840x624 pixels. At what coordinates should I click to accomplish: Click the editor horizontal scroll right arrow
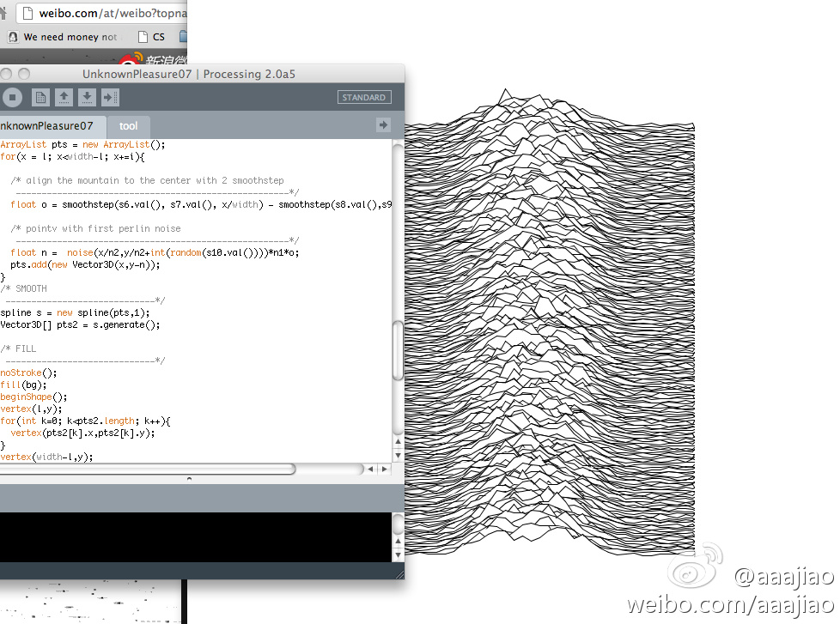[x=384, y=470]
